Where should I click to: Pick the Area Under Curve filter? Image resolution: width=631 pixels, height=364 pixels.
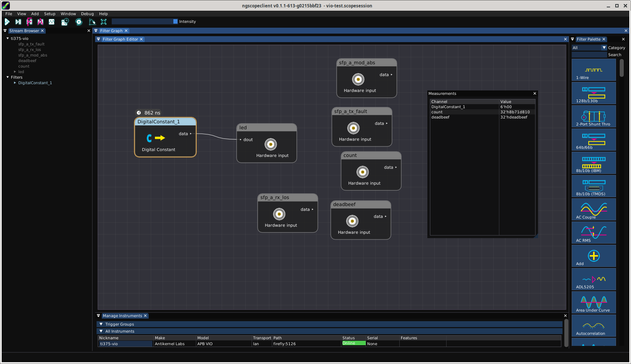594,302
